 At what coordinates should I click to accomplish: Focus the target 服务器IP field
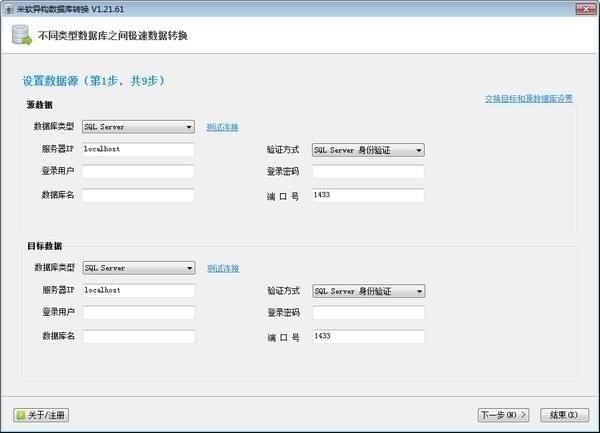pos(139,290)
